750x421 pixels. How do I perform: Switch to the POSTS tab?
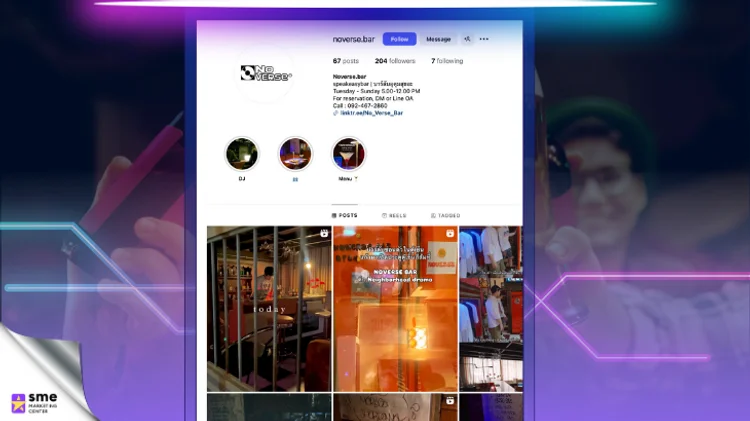coord(344,215)
